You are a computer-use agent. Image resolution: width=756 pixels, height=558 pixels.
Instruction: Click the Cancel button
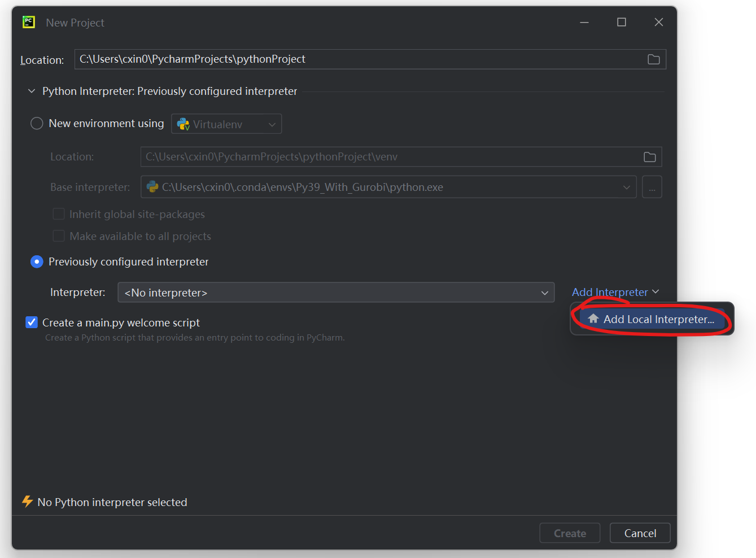pyautogui.click(x=640, y=533)
